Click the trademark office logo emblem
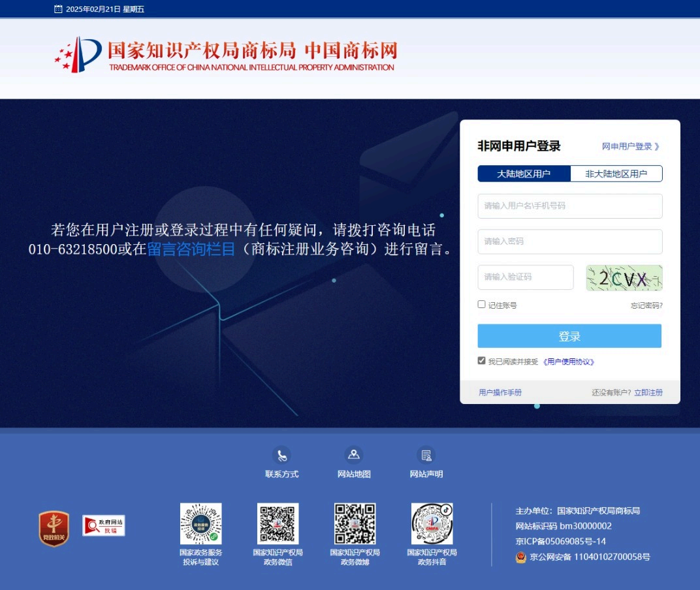 pyautogui.click(x=78, y=54)
